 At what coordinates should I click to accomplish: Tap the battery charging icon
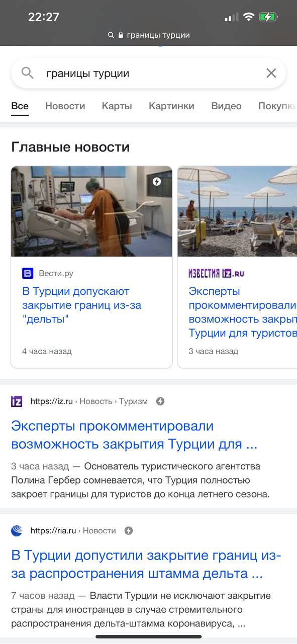[268, 17]
